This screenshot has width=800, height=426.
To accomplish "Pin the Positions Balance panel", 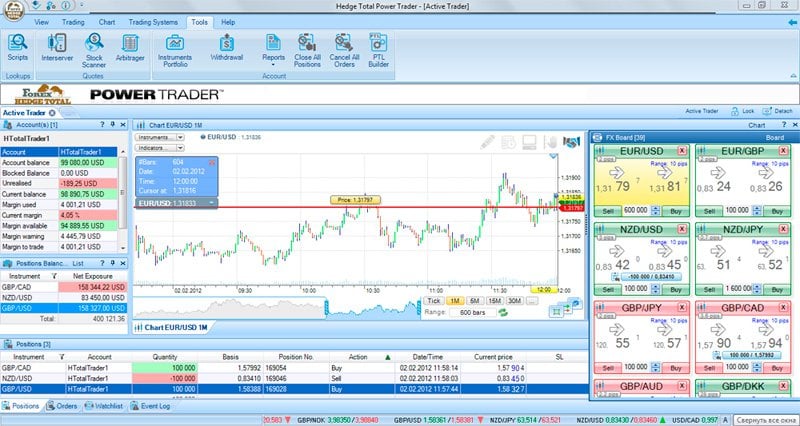I will click(112, 263).
